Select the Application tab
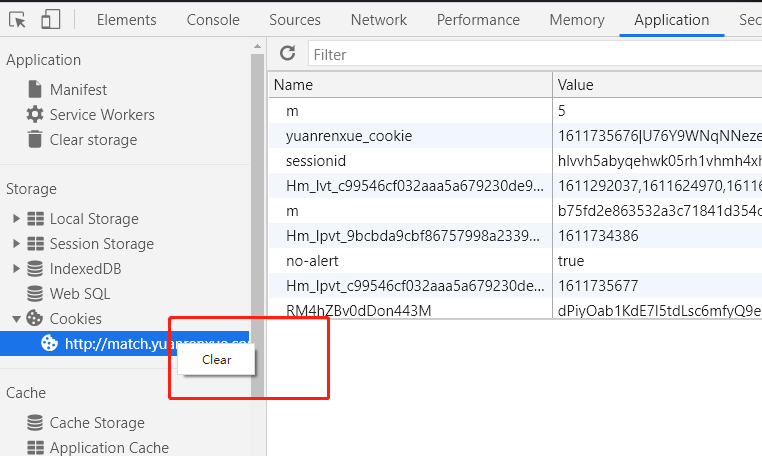The image size is (762, 456). tap(671, 20)
